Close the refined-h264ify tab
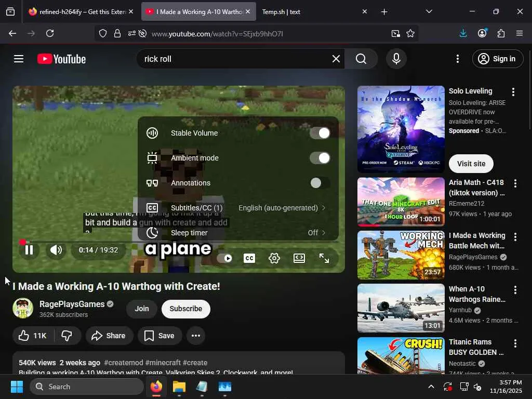532x399 pixels. (130, 11)
